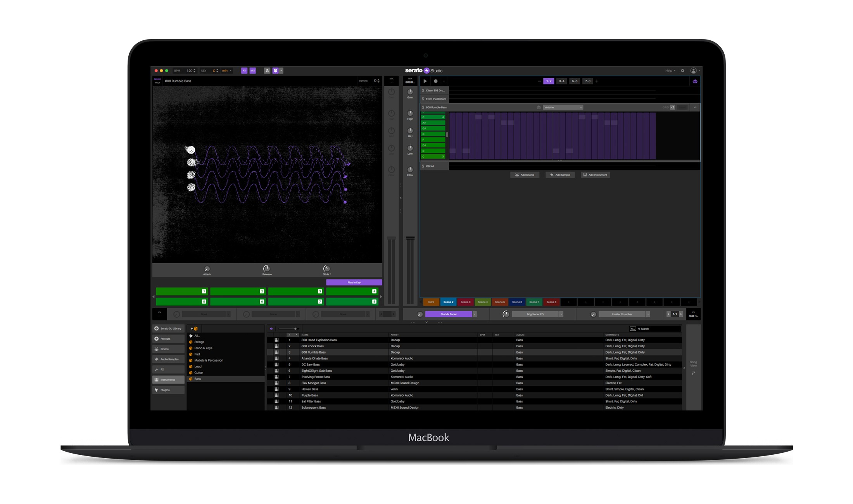Mute the library preview speaker icon

271,328
